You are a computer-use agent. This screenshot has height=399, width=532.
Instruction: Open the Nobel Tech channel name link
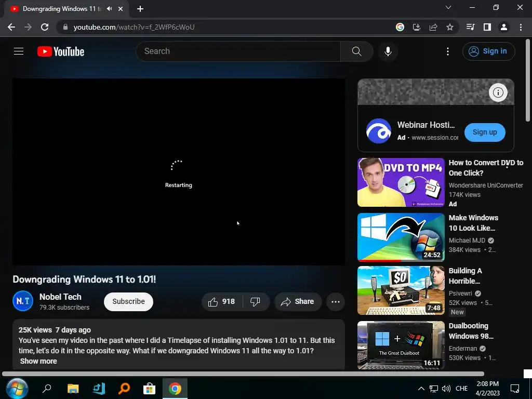click(x=60, y=297)
